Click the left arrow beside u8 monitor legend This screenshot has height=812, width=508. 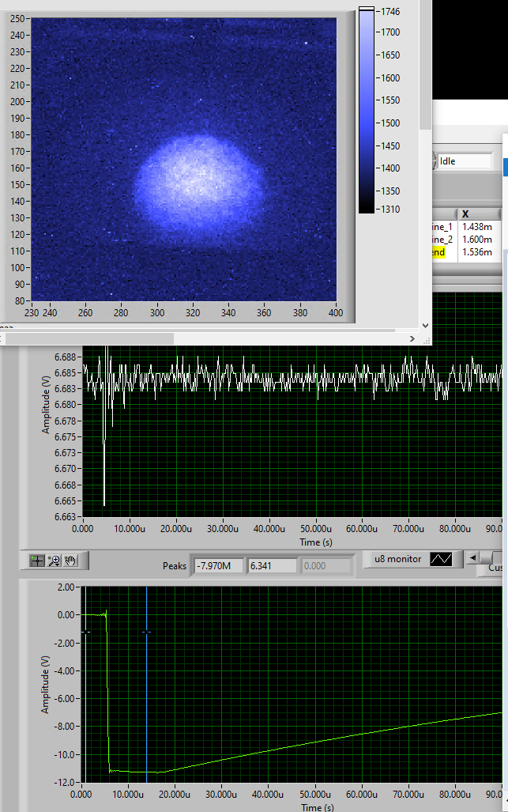pos(472,558)
